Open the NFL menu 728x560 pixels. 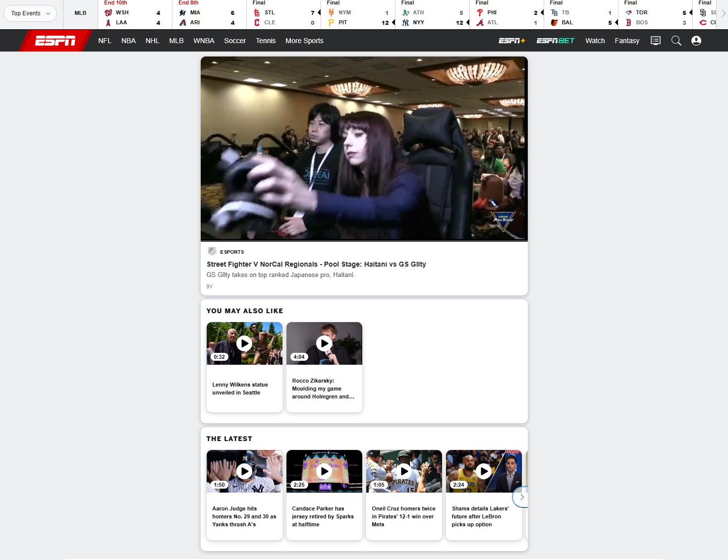click(105, 41)
